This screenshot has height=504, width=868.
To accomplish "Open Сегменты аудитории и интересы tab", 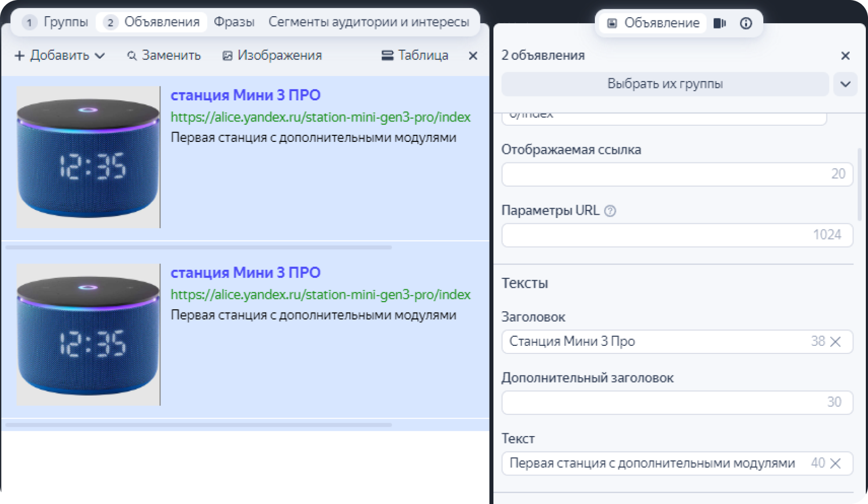I will (369, 22).
